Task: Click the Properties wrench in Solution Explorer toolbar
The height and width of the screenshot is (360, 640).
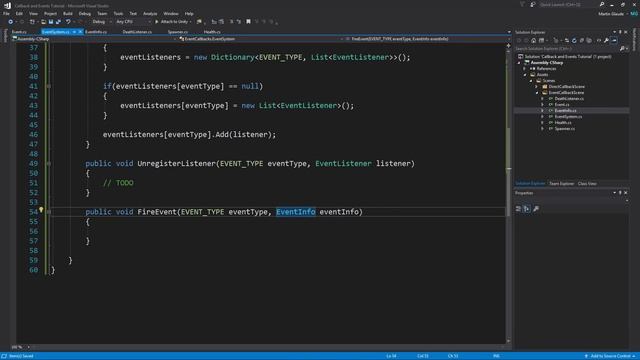Action: coord(607,40)
